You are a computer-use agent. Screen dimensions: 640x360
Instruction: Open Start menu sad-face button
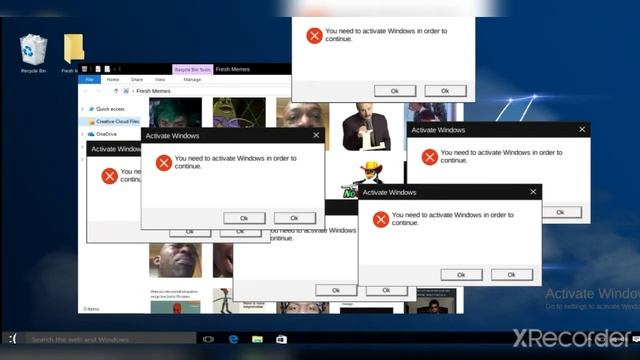pos(13,338)
